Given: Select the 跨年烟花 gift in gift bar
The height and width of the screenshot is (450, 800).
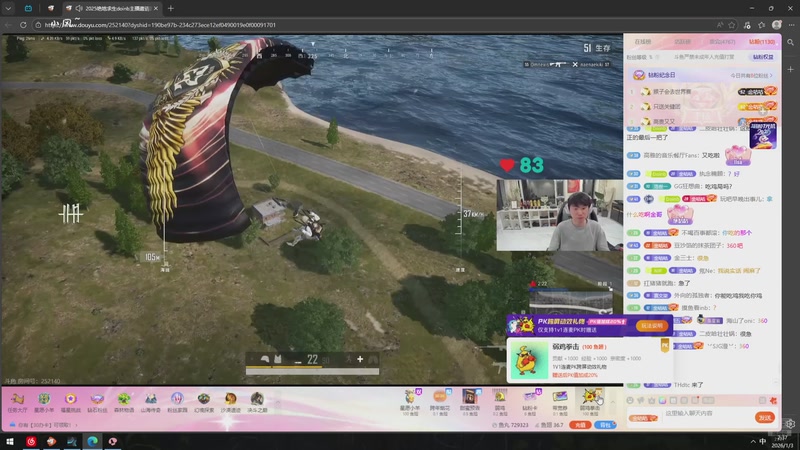Looking at the screenshot, I should coord(440,402).
